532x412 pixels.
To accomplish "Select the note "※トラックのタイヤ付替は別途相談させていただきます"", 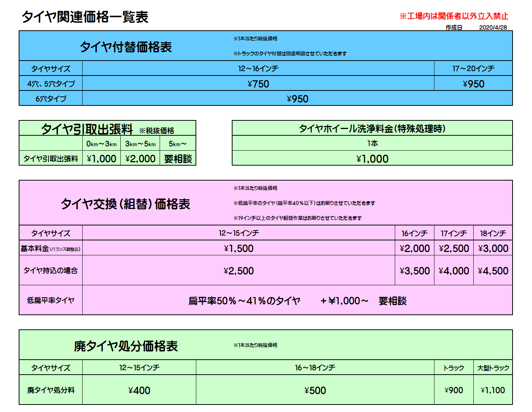I will coord(290,53).
